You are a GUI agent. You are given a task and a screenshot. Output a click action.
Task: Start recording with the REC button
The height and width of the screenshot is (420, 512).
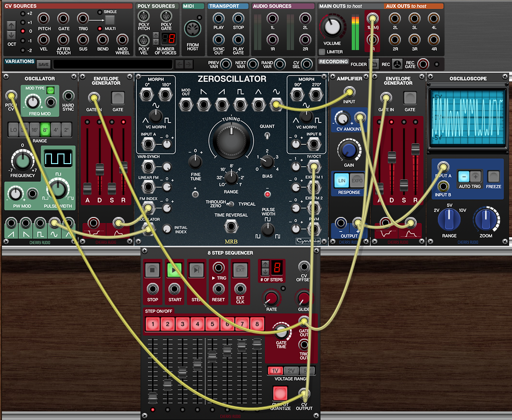click(x=397, y=64)
